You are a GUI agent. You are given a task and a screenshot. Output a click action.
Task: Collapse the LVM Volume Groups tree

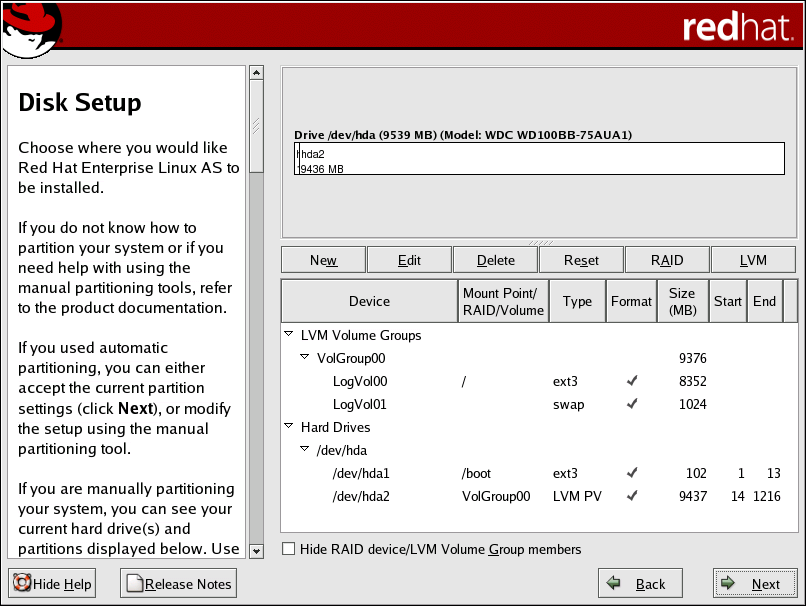[289, 335]
